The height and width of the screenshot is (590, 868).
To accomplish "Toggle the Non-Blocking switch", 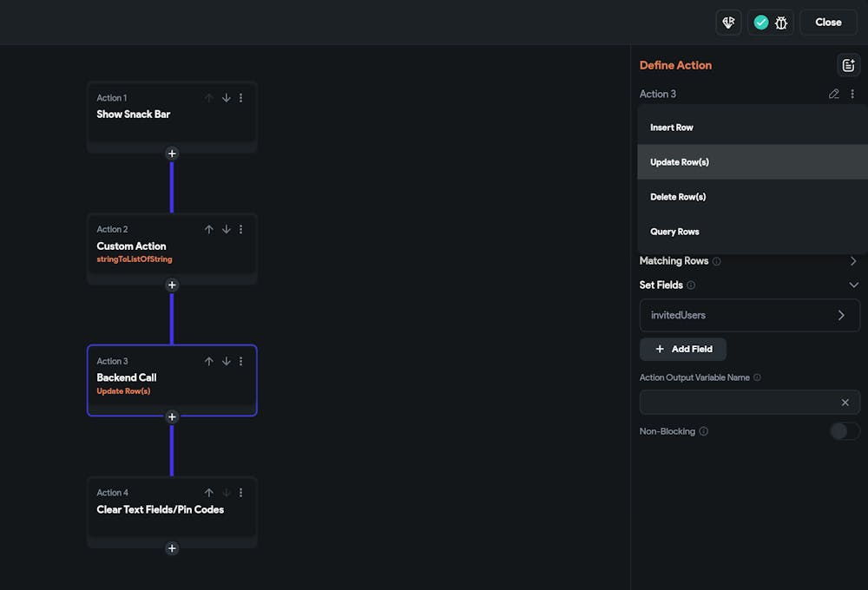I will click(844, 431).
